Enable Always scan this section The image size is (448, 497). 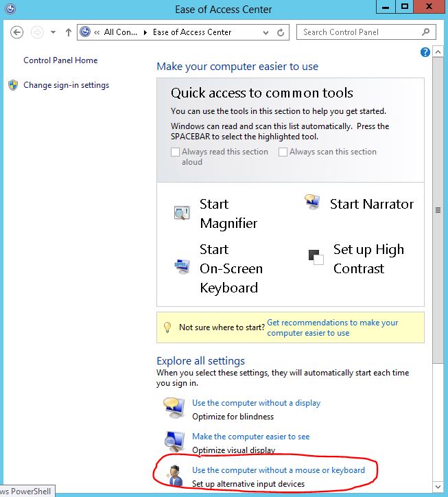(283, 152)
